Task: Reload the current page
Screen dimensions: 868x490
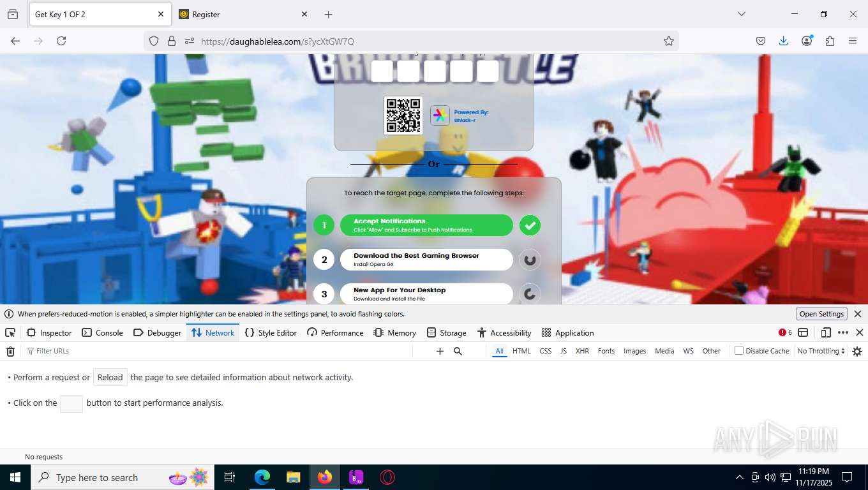Action: click(61, 41)
